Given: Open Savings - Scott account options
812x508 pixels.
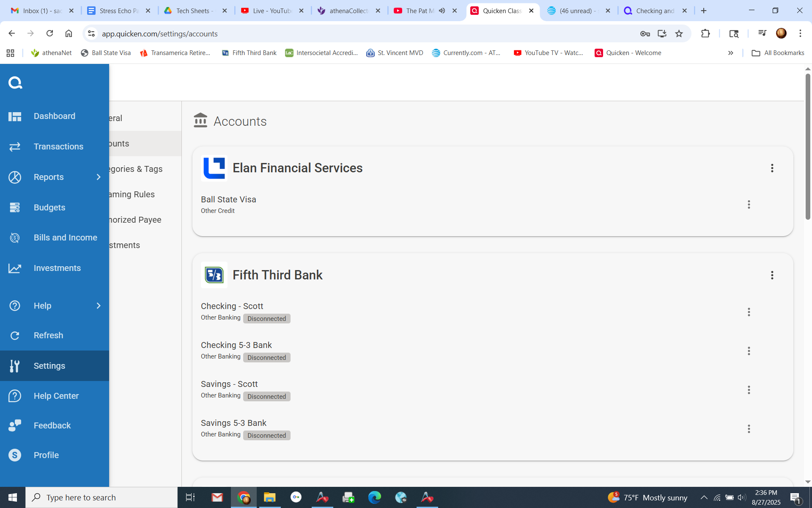Looking at the screenshot, I should [749, 390].
